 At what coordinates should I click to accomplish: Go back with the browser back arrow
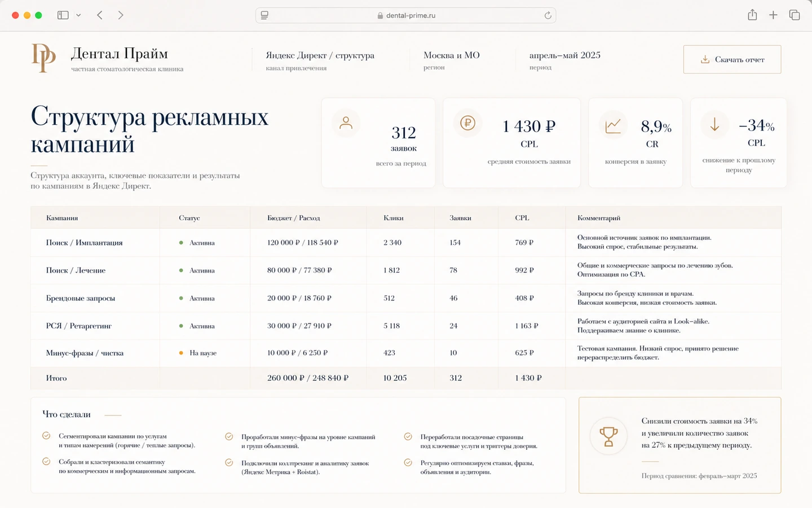coord(100,15)
